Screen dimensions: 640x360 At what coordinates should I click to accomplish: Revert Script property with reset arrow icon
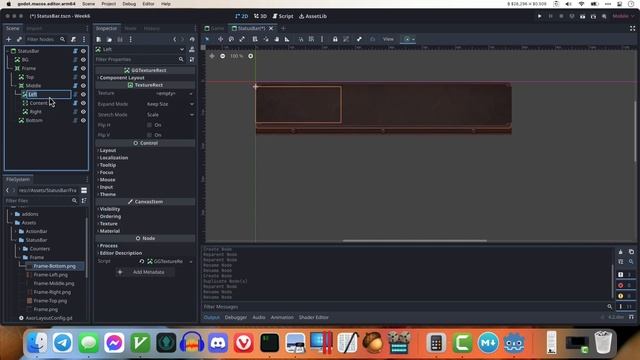tap(142, 261)
